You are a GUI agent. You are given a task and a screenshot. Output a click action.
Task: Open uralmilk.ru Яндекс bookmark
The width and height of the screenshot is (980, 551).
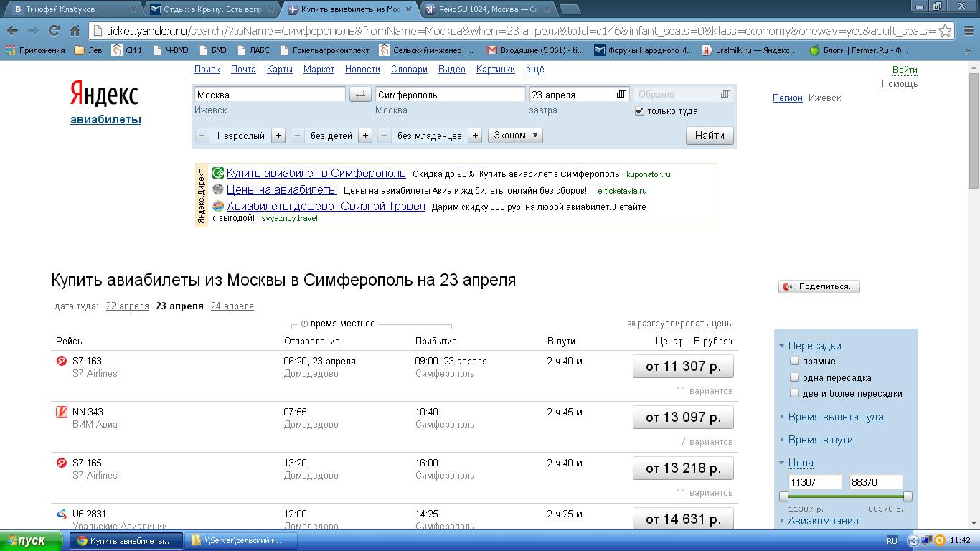(751, 50)
